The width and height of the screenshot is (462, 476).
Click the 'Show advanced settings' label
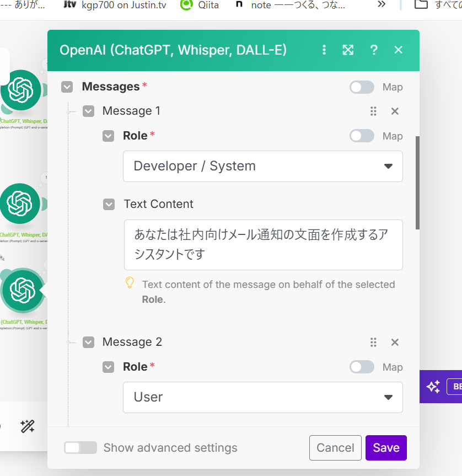[x=170, y=448]
